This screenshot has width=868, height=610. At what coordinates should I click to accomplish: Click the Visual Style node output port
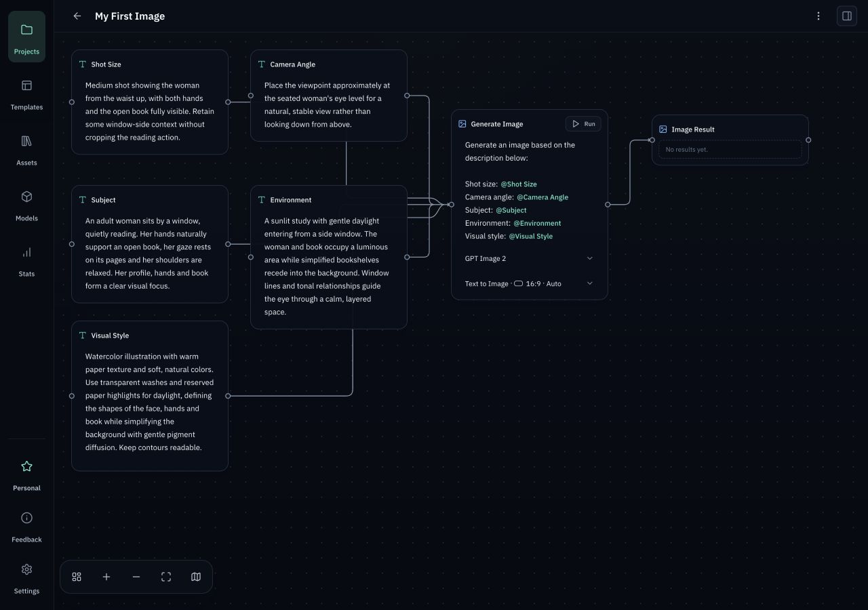tap(228, 396)
